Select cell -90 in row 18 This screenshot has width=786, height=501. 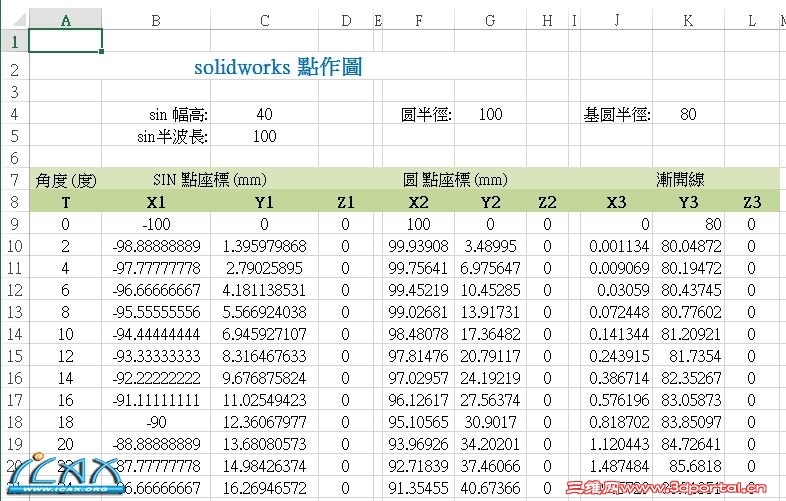[156, 422]
